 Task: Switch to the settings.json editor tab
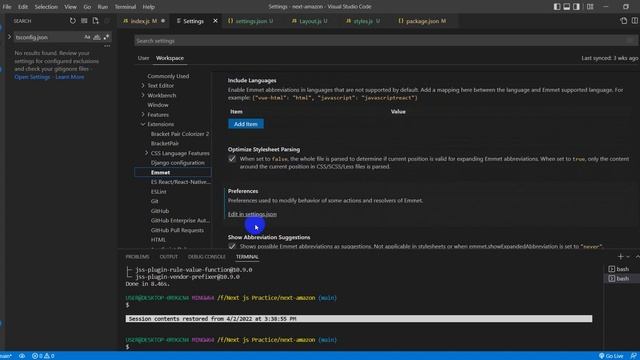point(250,21)
